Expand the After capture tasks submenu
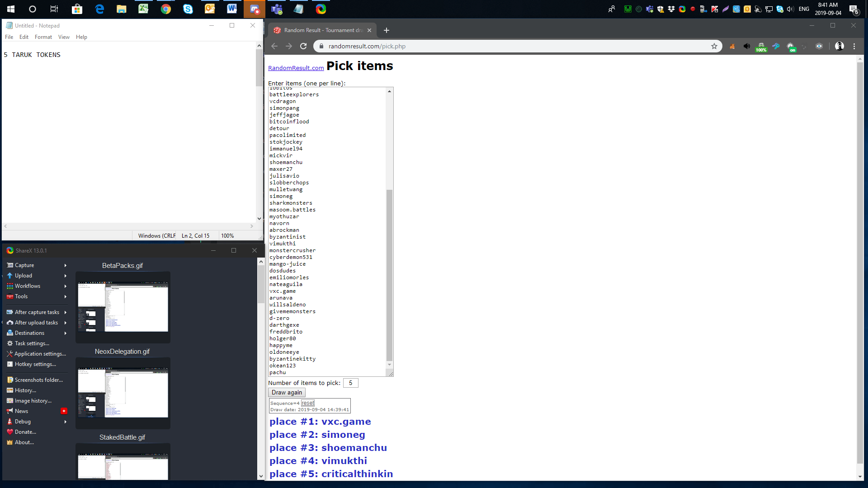Viewport: 868px width, 488px height. click(x=65, y=312)
